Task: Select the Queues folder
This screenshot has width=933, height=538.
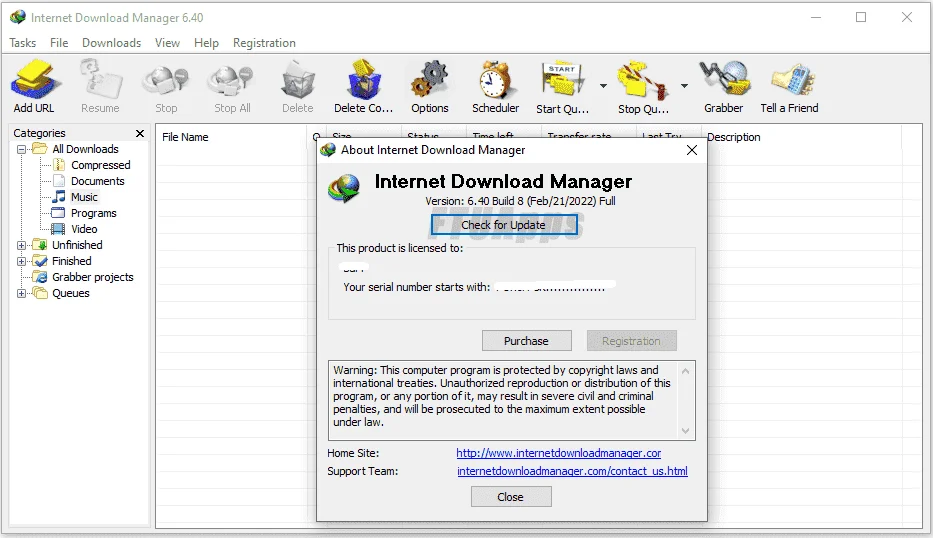Action: (70, 293)
